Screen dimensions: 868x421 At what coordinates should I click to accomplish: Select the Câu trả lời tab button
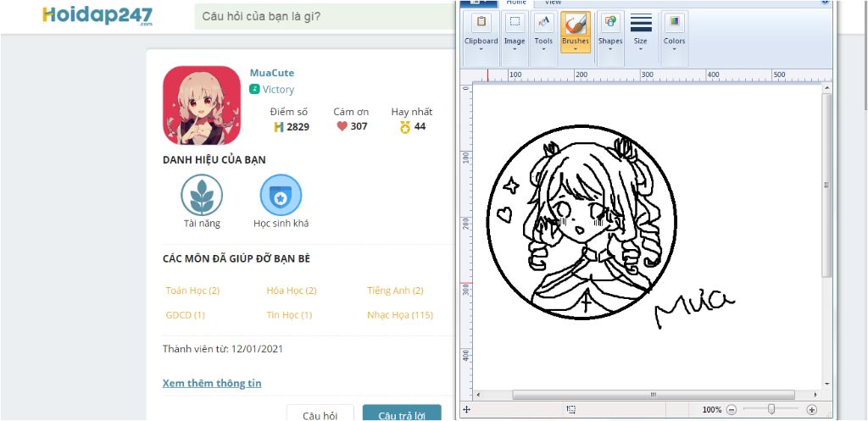(x=402, y=414)
